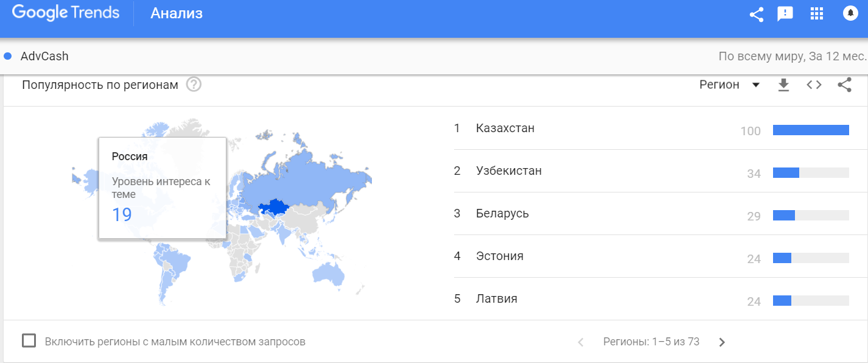Go to previous page of regions

click(580, 342)
